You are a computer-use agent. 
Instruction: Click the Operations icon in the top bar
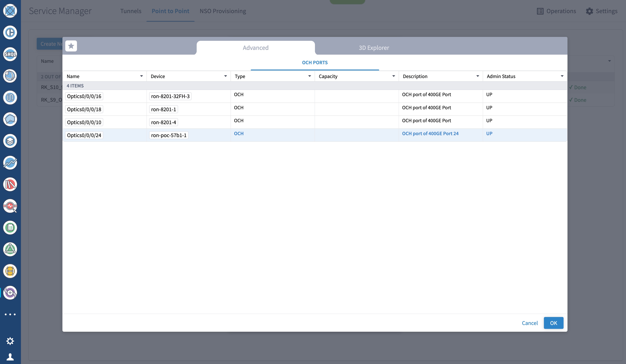coord(541,11)
